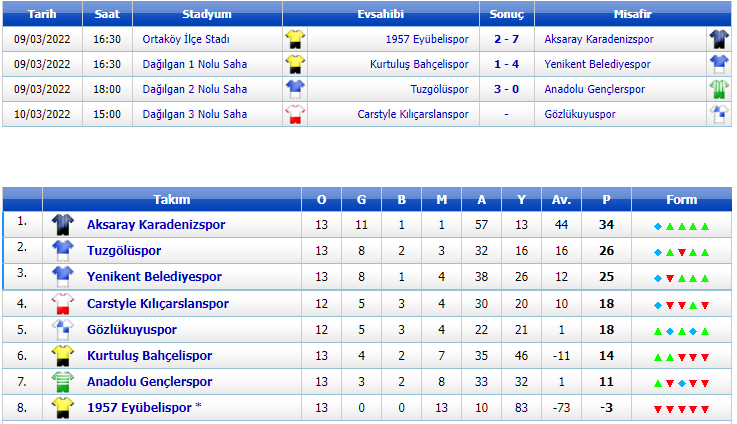Click the Tarih column header in fixtures
The width and height of the screenshot is (737, 424).
coord(42,15)
